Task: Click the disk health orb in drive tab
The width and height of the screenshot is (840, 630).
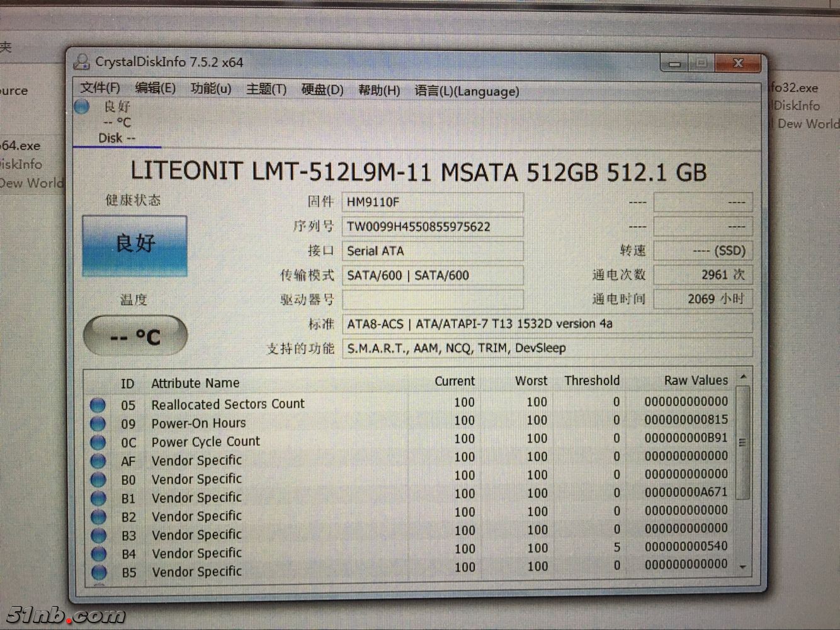Action: 82,107
